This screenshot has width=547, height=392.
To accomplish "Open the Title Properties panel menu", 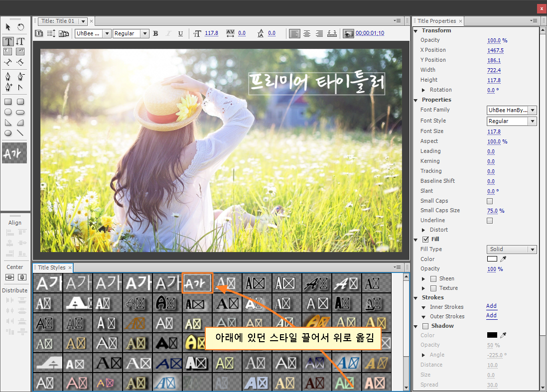I will tap(534, 21).
